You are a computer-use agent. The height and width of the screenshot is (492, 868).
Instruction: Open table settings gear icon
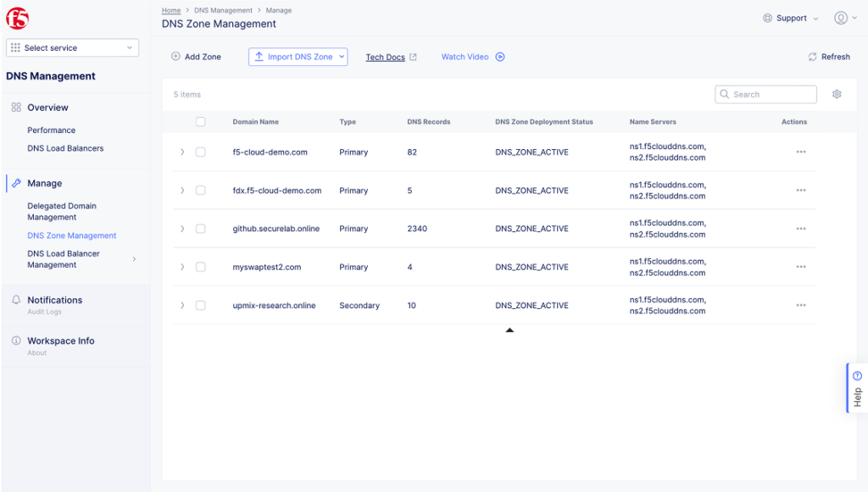(837, 94)
